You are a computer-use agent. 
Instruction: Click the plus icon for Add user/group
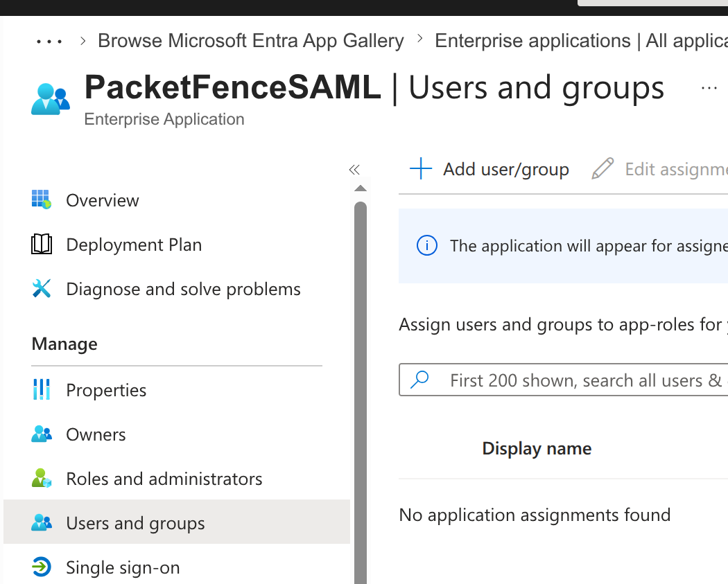tap(421, 168)
